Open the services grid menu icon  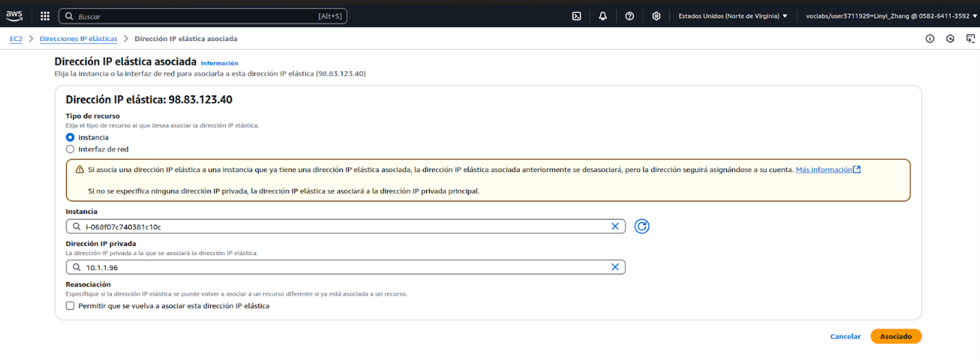click(45, 16)
